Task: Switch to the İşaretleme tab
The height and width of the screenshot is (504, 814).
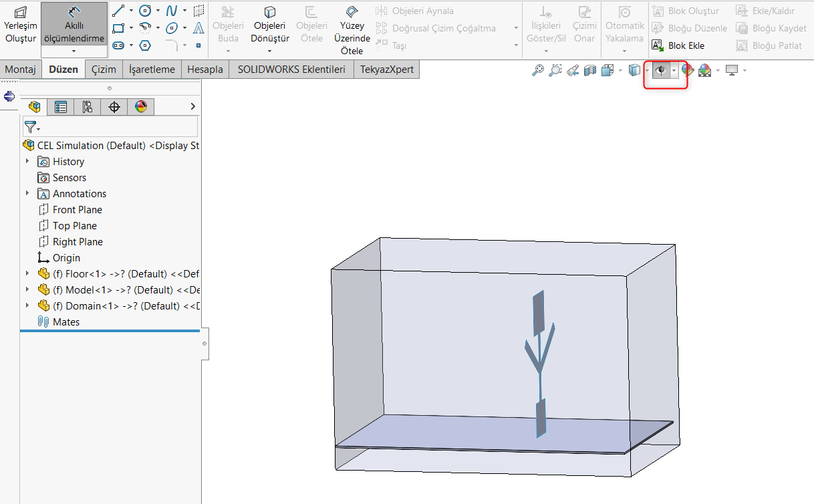Action: click(152, 70)
